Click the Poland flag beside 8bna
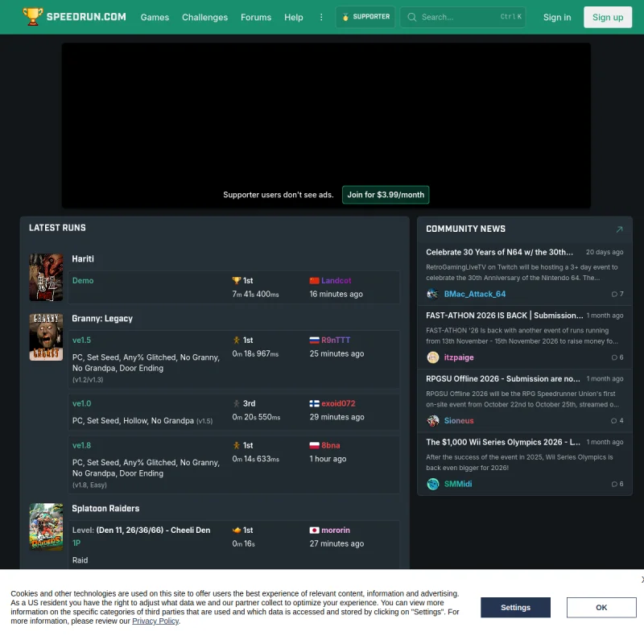The width and height of the screenshot is (644, 644). tap(314, 446)
